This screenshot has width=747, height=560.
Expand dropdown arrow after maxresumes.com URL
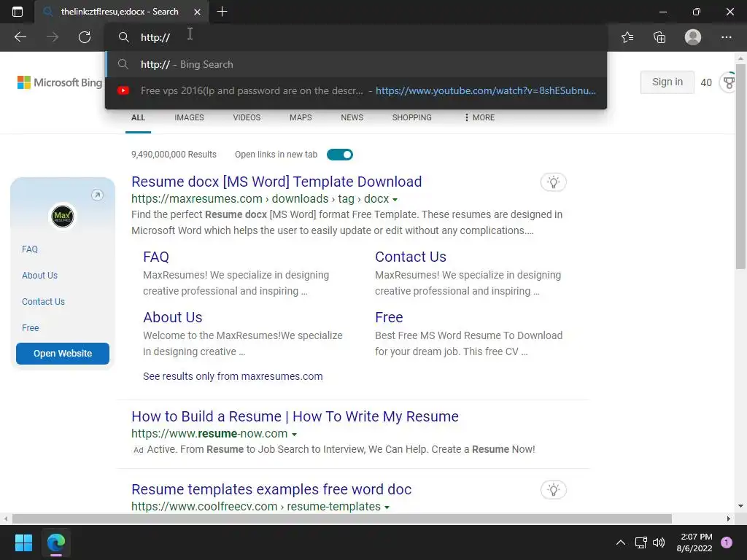(x=395, y=200)
